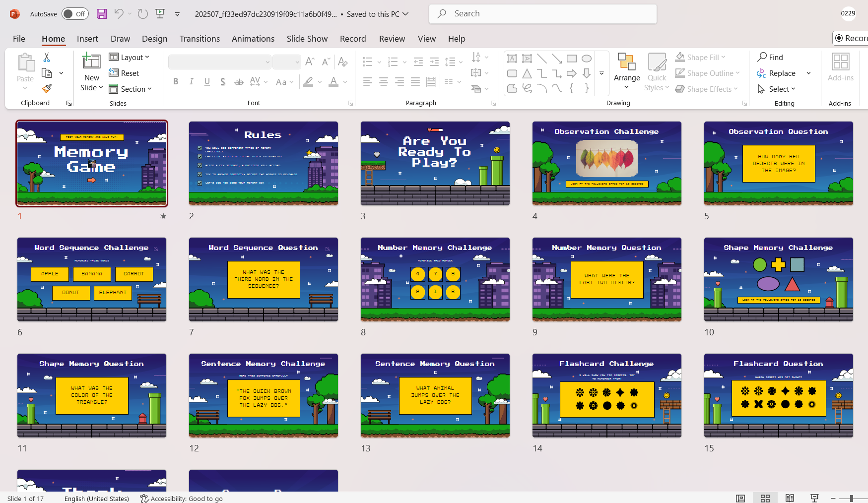Open font color red swatch
Screen dimensions: 868x503
point(334,82)
